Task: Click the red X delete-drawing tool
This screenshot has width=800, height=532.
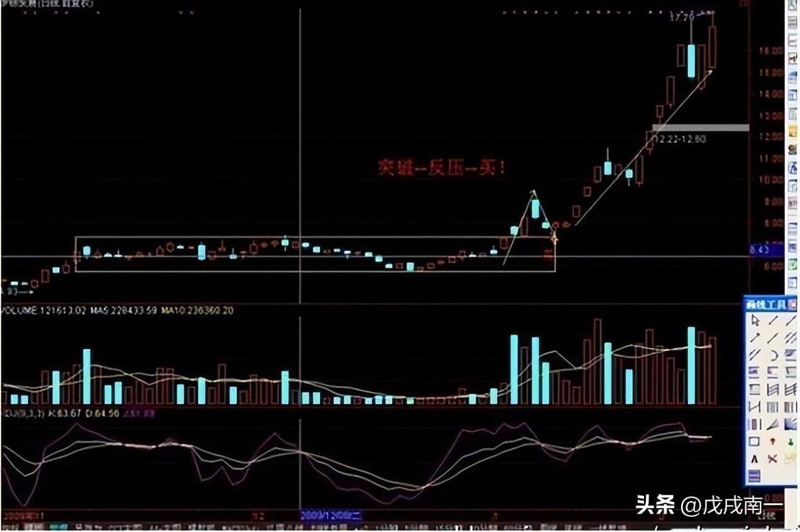Action: point(773,458)
